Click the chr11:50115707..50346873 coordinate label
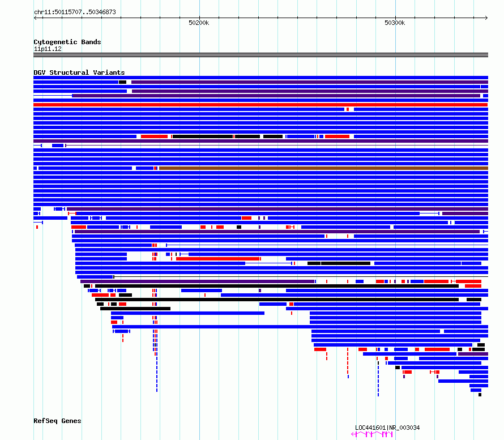This screenshot has height=440, width=504. coord(75,12)
